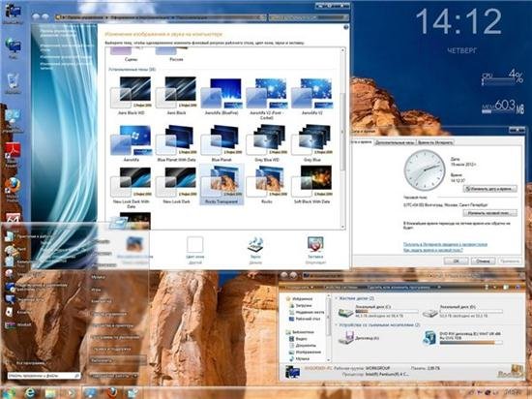Select the Aero Black HD theme

tap(132, 96)
